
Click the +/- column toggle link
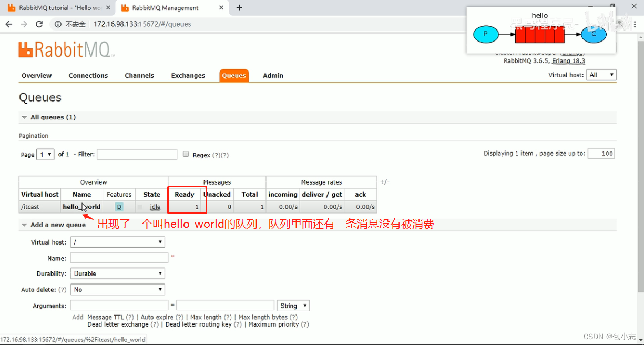pos(385,182)
